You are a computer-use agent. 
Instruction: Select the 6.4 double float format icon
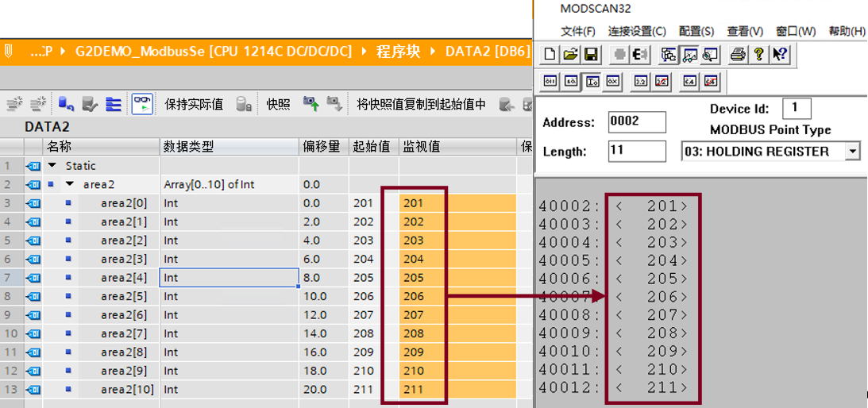tap(690, 82)
